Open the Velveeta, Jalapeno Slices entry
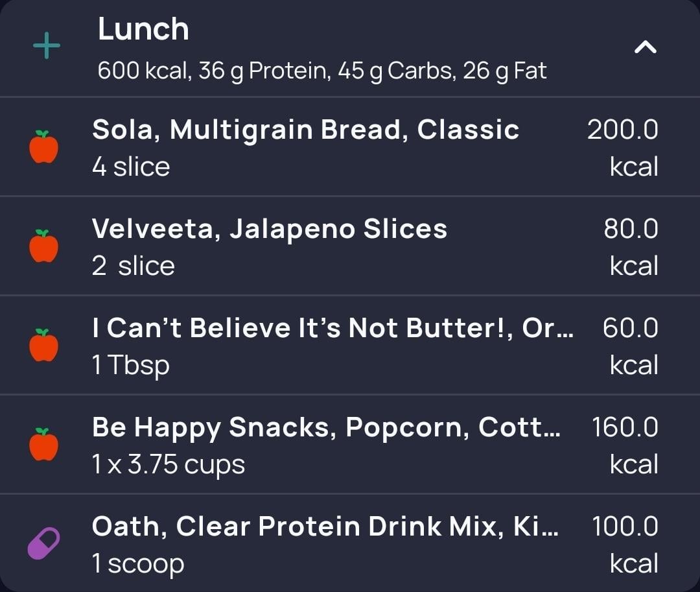Image resolution: width=700 pixels, height=592 pixels. [270, 229]
